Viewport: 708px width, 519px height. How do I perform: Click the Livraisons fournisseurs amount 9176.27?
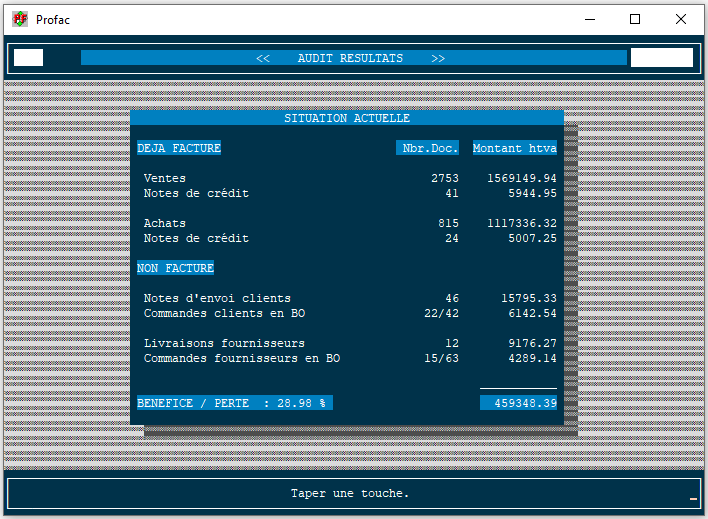tap(529, 343)
